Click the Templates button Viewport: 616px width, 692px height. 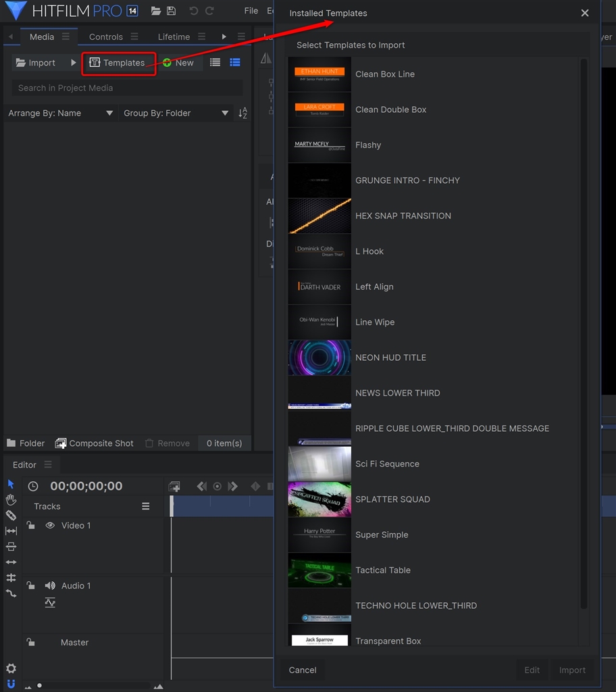[x=118, y=63]
